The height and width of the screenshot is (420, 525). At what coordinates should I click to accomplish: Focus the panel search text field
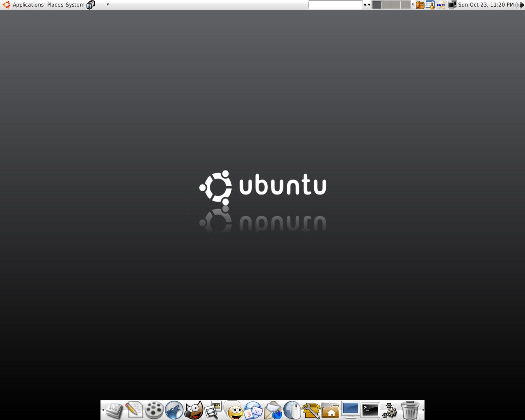click(336, 5)
